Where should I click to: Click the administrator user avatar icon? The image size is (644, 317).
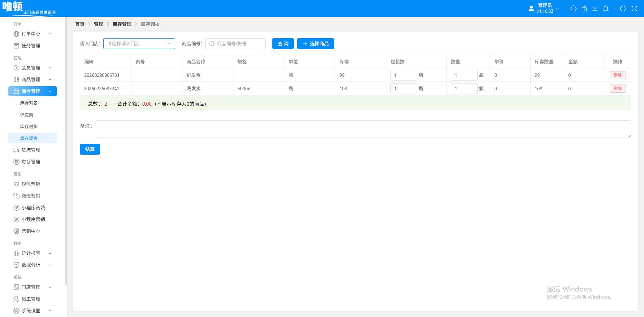pos(531,8)
